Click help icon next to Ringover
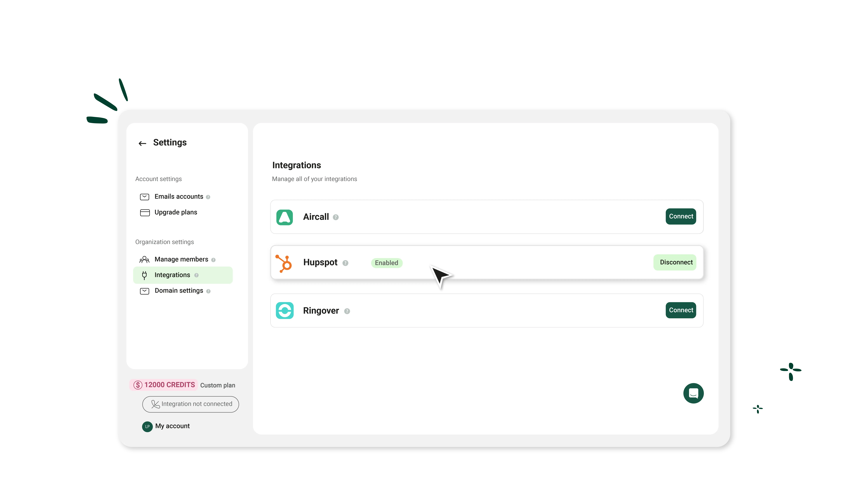 pyautogui.click(x=347, y=311)
